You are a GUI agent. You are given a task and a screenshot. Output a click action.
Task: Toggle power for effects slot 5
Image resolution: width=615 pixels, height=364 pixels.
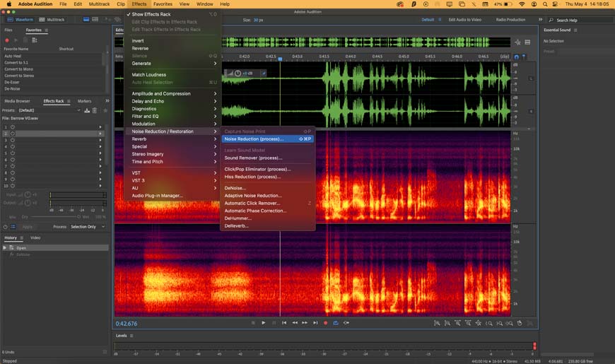tap(13, 153)
